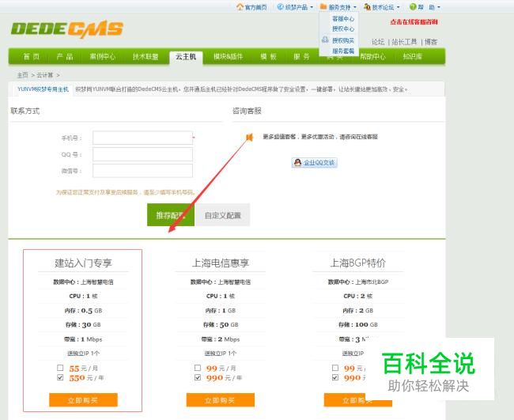
Task: Uncheck the 990 yearly option in 上海BGP特价
Action: click(x=335, y=377)
